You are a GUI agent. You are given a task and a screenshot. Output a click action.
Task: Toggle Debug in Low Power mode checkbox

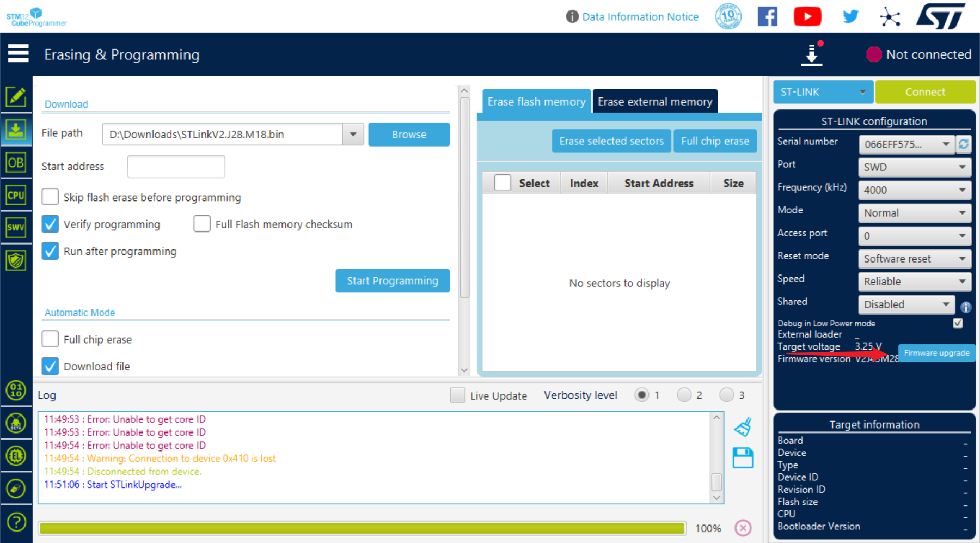[x=958, y=323]
